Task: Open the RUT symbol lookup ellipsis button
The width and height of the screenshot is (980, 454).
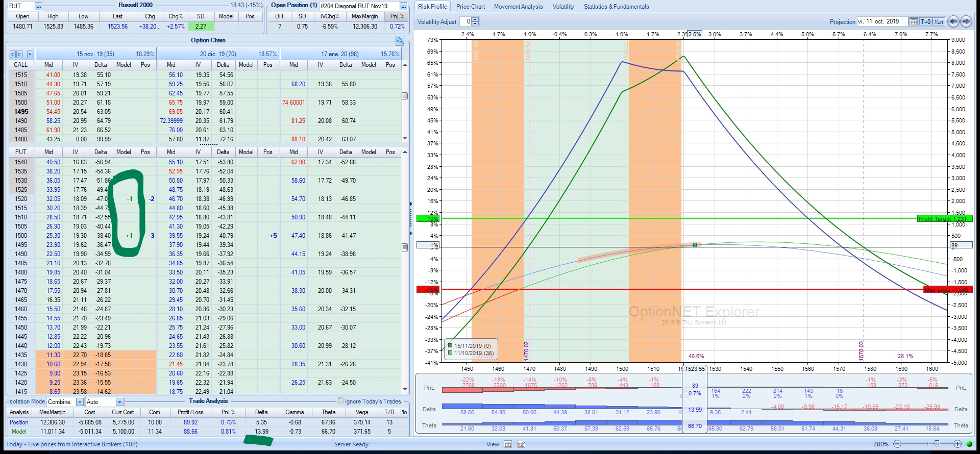Action: coord(38,6)
